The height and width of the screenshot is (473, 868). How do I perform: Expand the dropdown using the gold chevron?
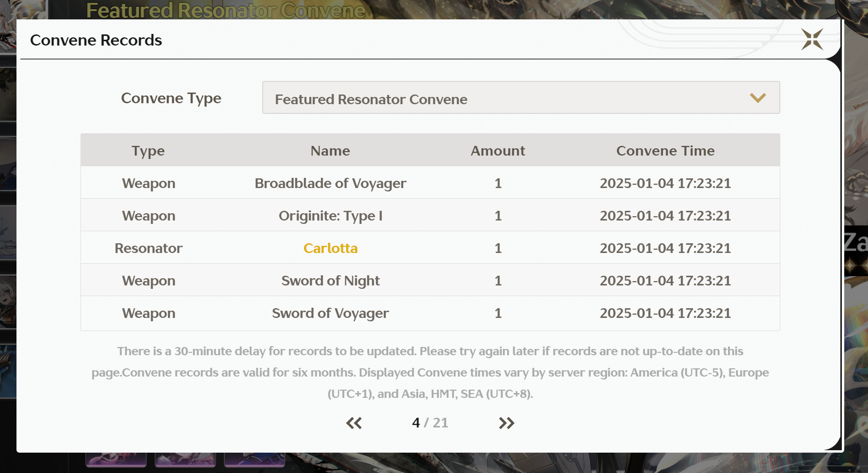[x=758, y=98]
